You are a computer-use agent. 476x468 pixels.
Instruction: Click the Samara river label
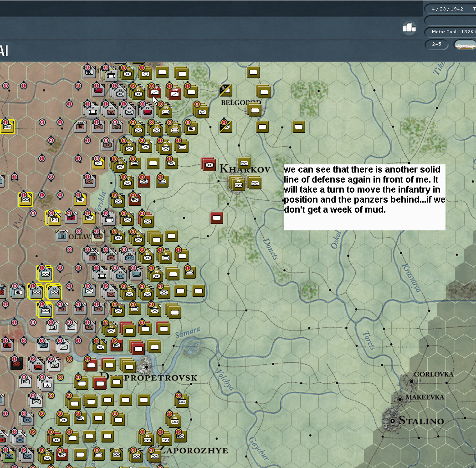[x=188, y=332]
